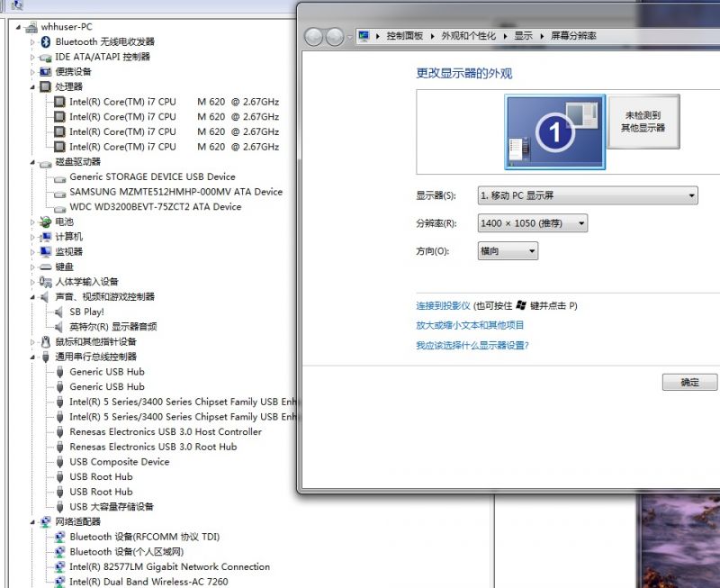The height and width of the screenshot is (588, 720).
Task: Select Bluetooth 设备(个人区域网) adapter
Action: [126, 552]
